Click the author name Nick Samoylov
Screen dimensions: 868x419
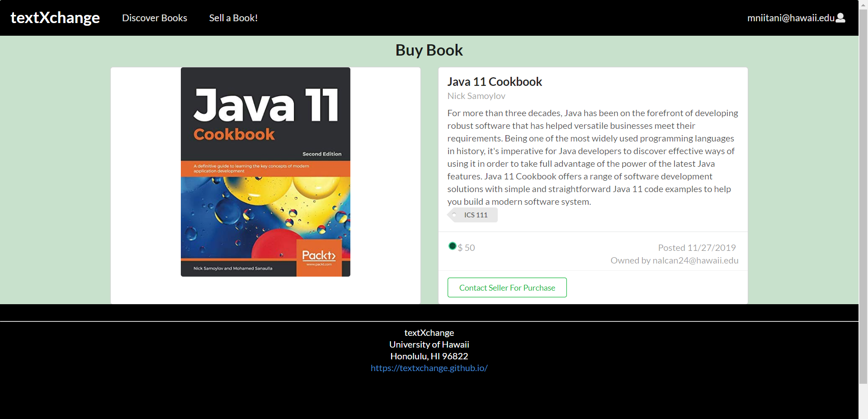(476, 96)
